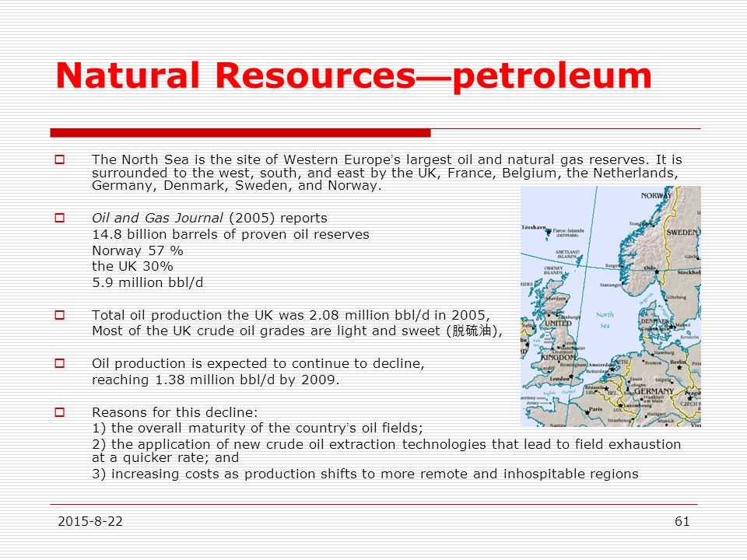Click the 'GERMANY' label on the map
747x560 pixels.
(654, 391)
